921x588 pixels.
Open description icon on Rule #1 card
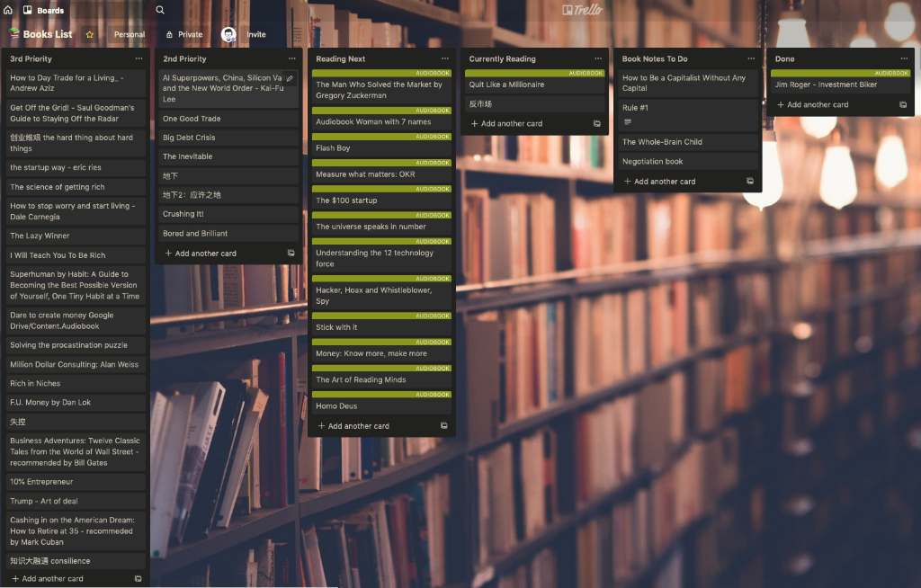[x=628, y=122]
